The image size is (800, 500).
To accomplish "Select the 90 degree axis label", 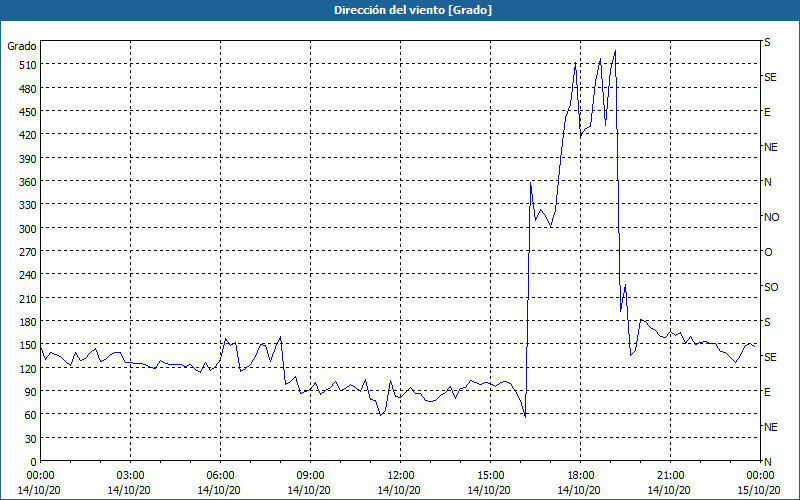I will (x=30, y=392).
